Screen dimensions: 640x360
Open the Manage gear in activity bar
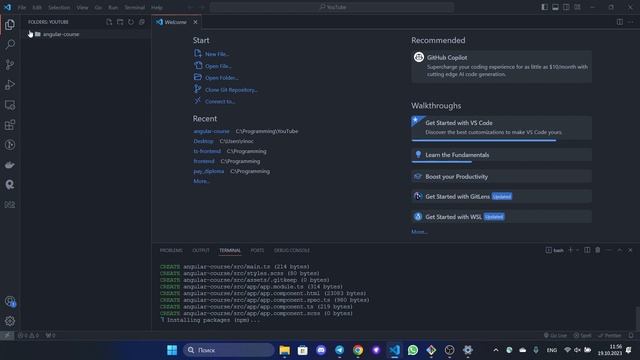click(x=10, y=321)
